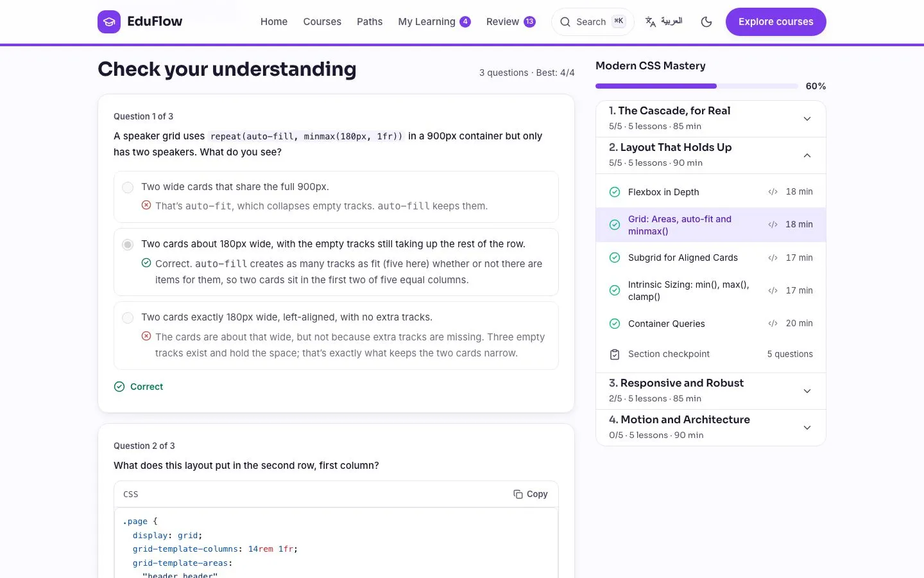The image size is (924, 578).
Task: Click the red wrong mark under the third answer
Action: click(x=146, y=337)
